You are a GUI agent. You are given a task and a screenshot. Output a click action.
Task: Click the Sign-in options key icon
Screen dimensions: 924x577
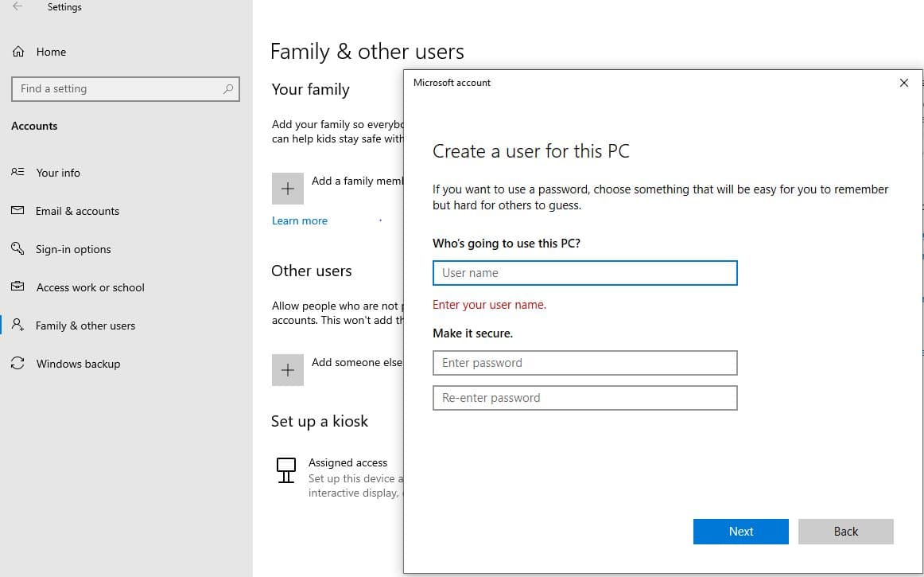tap(17, 249)
